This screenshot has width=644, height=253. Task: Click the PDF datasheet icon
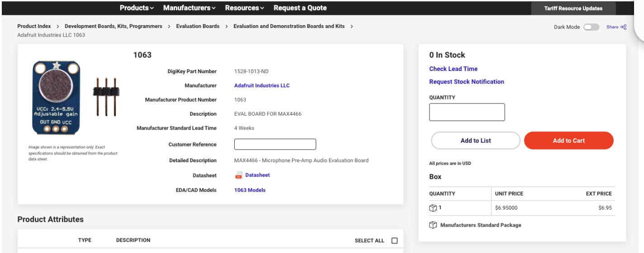click(x=239, y=175)
